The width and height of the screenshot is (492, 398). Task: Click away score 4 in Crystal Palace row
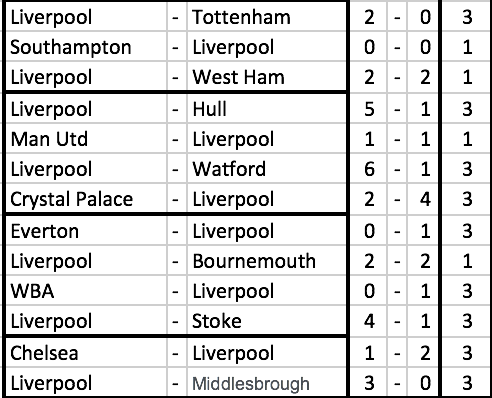point(424,199)
